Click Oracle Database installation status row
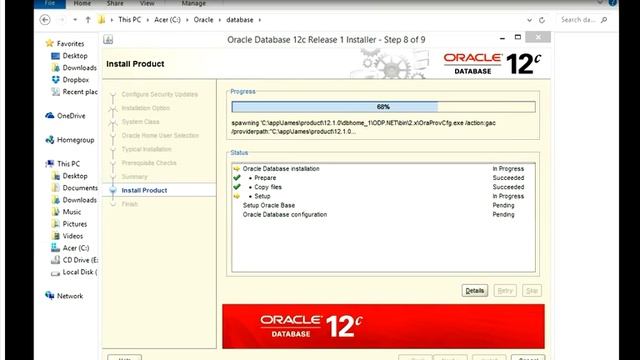640x360 pixels. tap(383, 169)
